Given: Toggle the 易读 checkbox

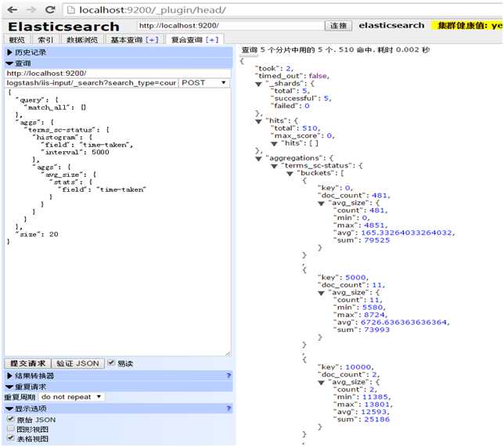Looking at the screenshot, I should (111, 363).
